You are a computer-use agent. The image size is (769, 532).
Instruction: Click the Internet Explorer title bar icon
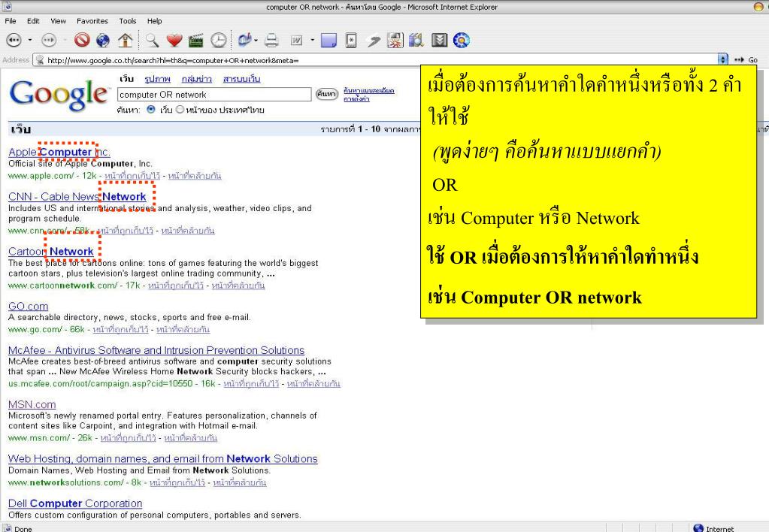pyautogui.click(x=8, y=6)
